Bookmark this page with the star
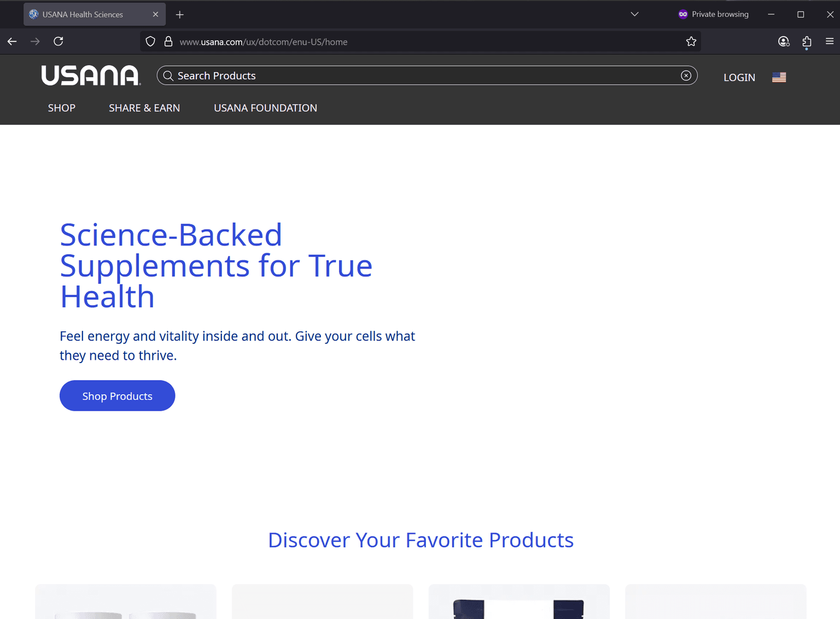 pos(691,41)
